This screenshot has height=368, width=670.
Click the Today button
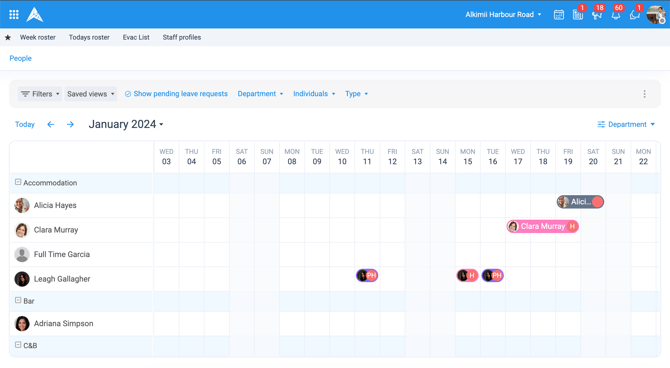pyautogui.click(x=25, y=124)
